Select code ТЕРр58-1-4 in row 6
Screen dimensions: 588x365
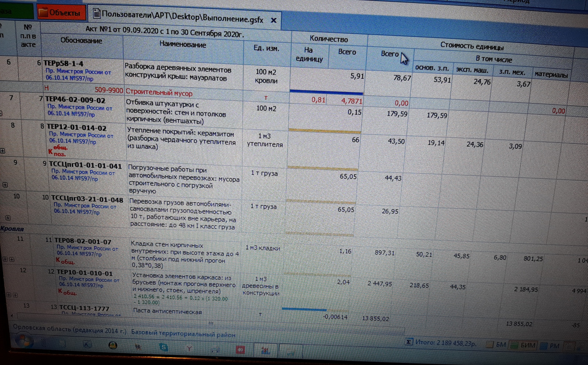pos(63,63)
